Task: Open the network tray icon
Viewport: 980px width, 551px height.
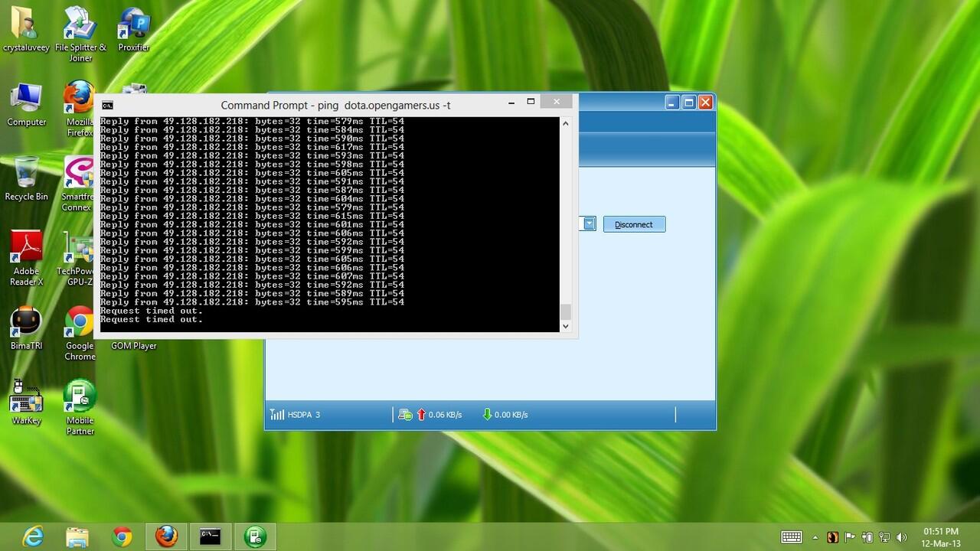Action: click(x=884, y=537)
